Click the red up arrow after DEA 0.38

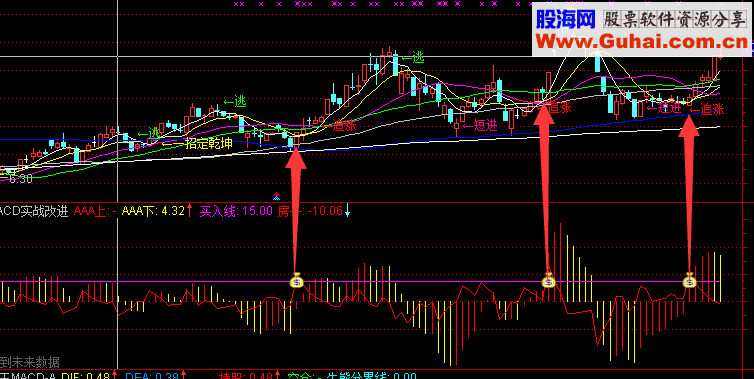point(184,375)
